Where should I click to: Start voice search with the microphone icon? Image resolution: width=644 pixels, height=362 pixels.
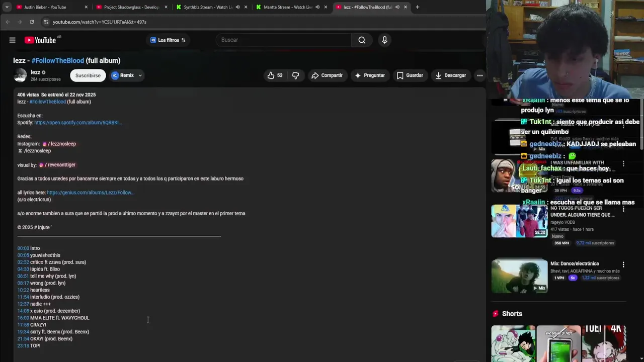pyautogui.click(x=385, y=40)
